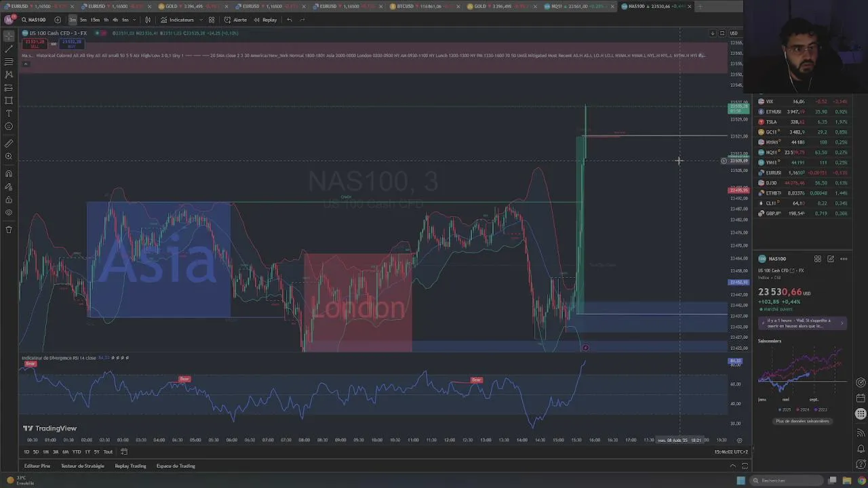868x488 pixels.
Task: Open the patterns drawing tool
Action: click(9, 75)
